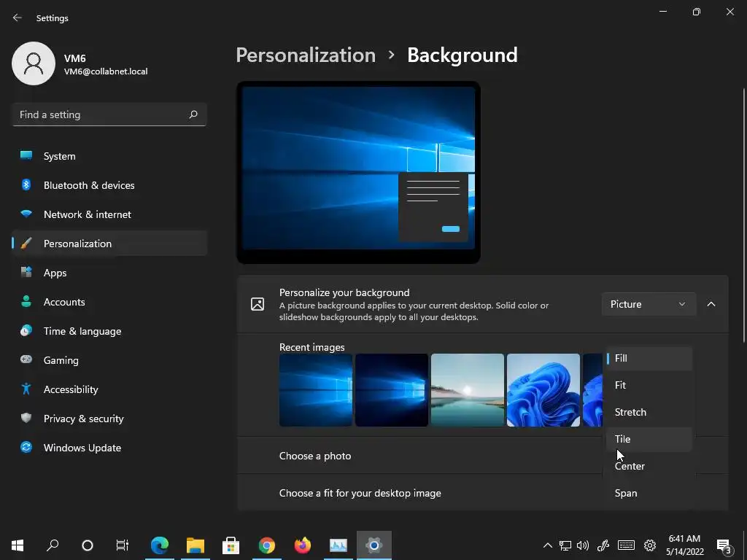
Task: Select the dark Windows 10 recent image
Action: coord(392,390)
